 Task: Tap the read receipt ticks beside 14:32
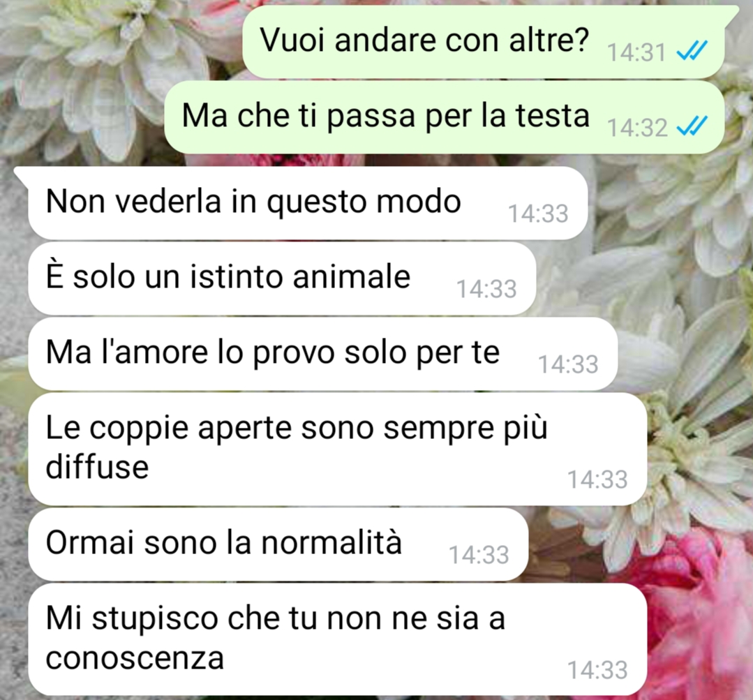coord(692,126)
